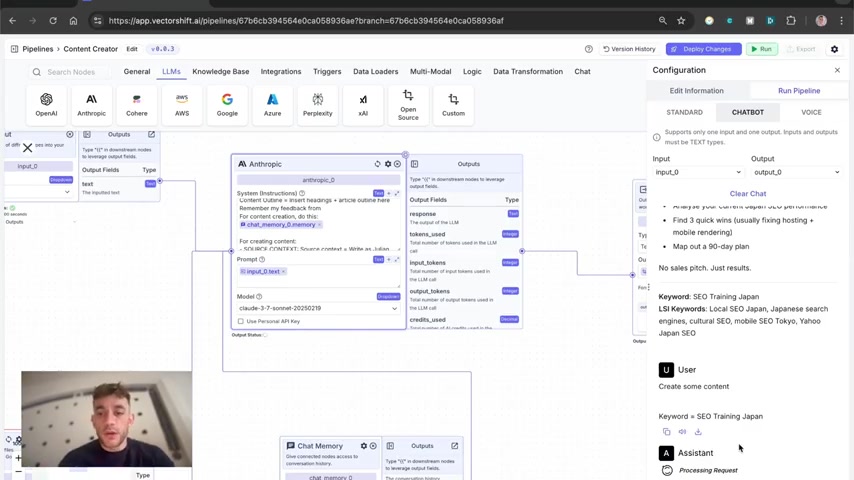Open the Data Transformation tab

(x=528, y=71)
